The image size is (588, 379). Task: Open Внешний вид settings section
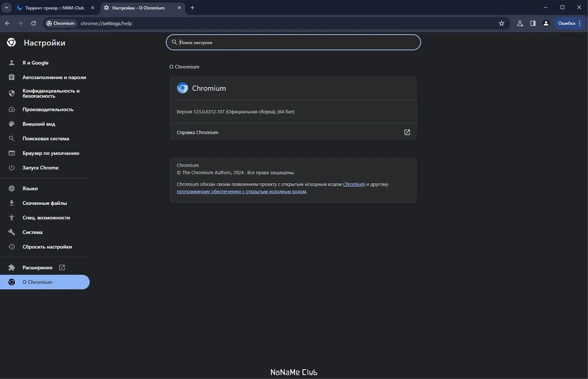[45, 124]
